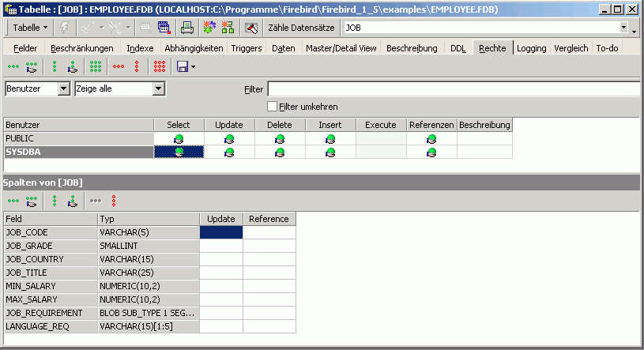Select the LANGUAGE_REQ field row

pos(150,326)
